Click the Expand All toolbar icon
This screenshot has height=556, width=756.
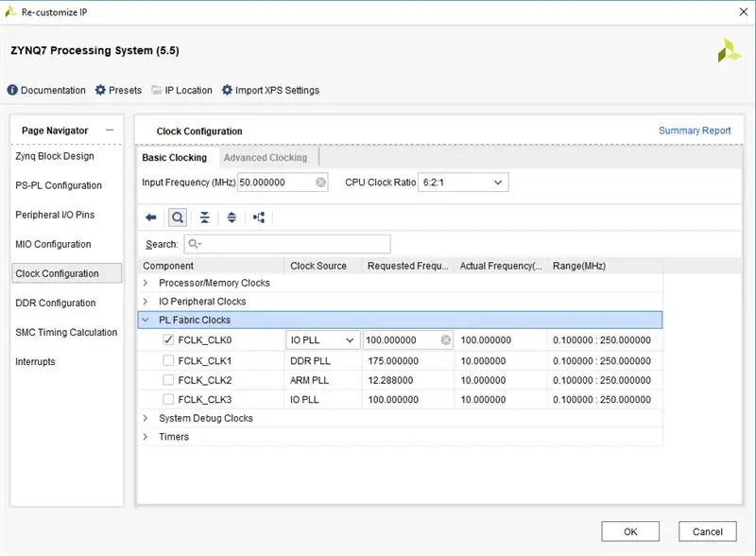(232, 217)
